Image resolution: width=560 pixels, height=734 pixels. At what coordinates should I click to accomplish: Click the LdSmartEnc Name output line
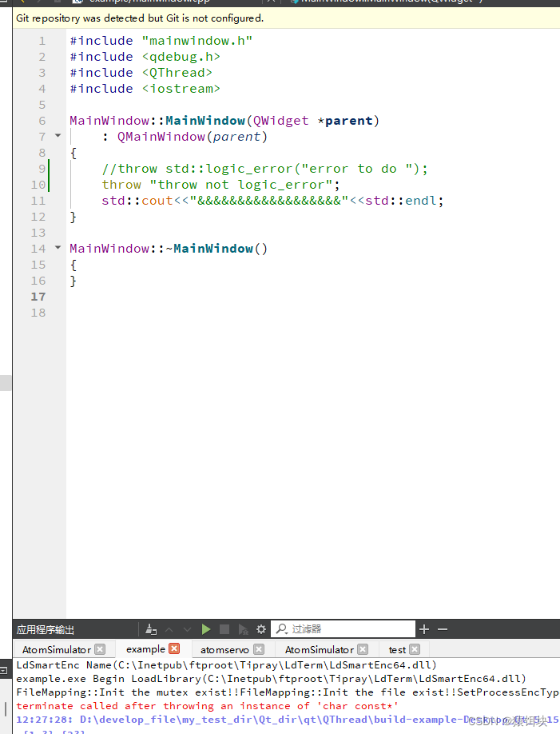[x=226, y=665]
